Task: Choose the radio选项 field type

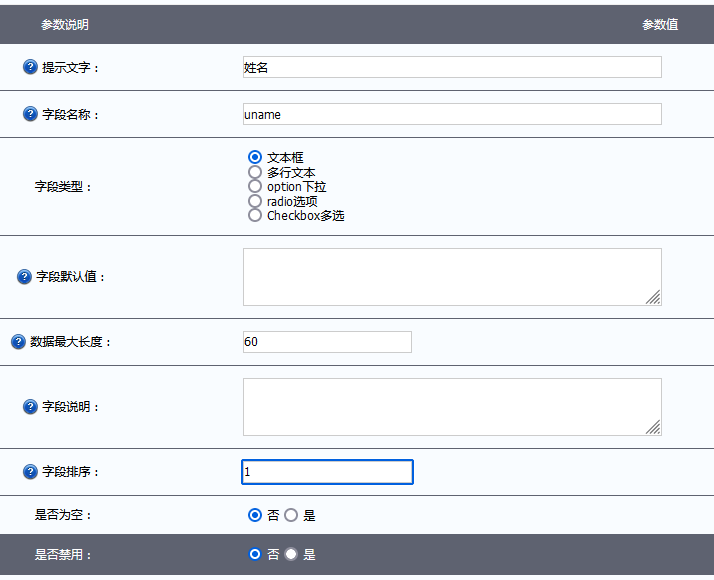Action: 255,201
